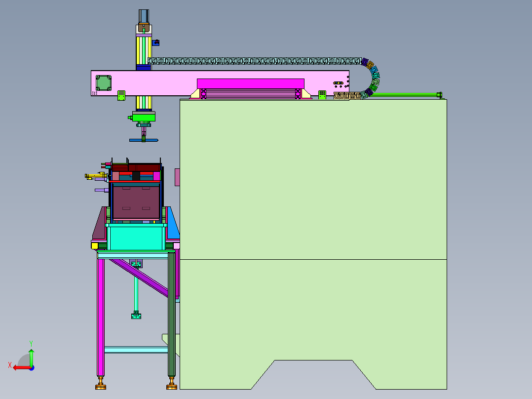The image size is (532, 399).
Task: Pick the blue horizontal pickup bar under the column
Action: pyautogui.click(x=144, y=140)
